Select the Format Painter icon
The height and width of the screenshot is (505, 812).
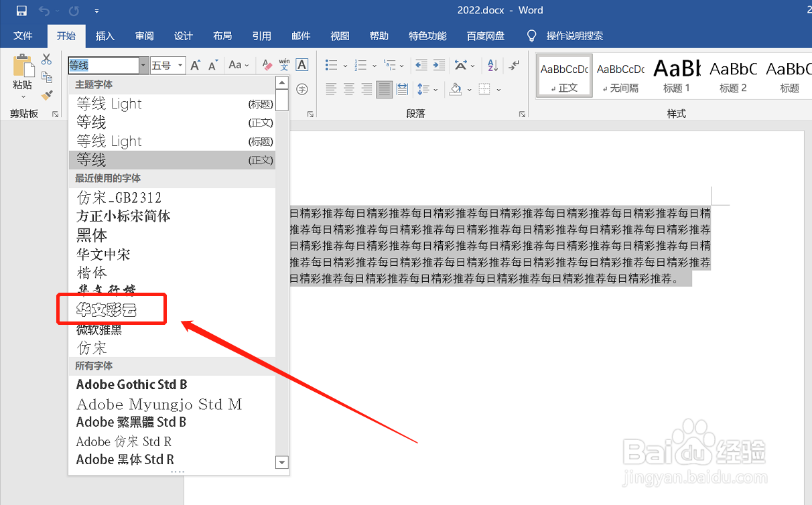[46, 96]
